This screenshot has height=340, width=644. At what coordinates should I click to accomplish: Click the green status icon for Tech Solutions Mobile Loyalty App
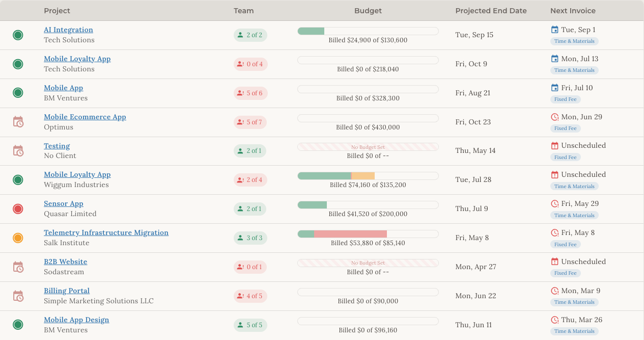[18, 64]
